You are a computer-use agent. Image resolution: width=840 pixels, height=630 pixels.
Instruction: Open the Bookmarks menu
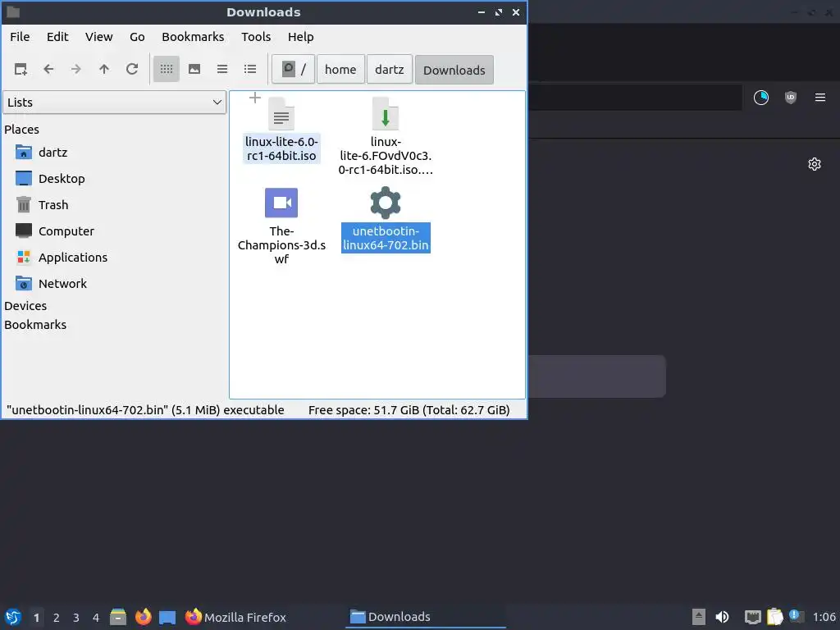pyautogui.click(x=193, y=37)
